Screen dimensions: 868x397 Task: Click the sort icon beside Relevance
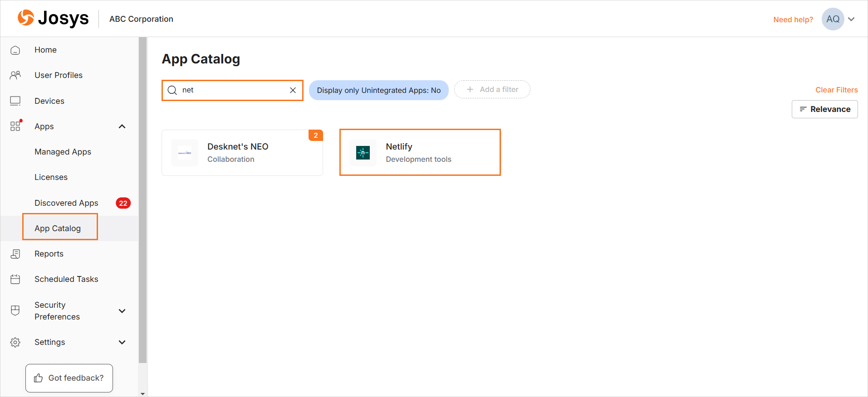(803, 109)
